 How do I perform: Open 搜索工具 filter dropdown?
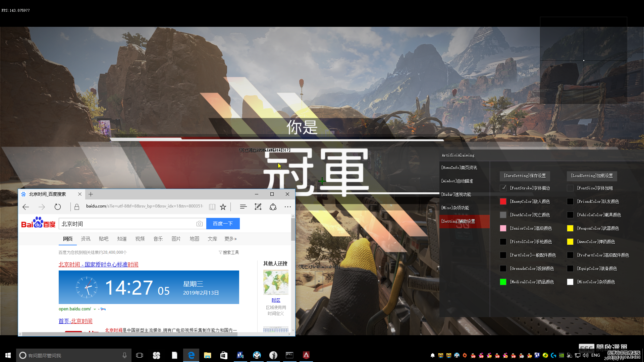coord(229,252)
